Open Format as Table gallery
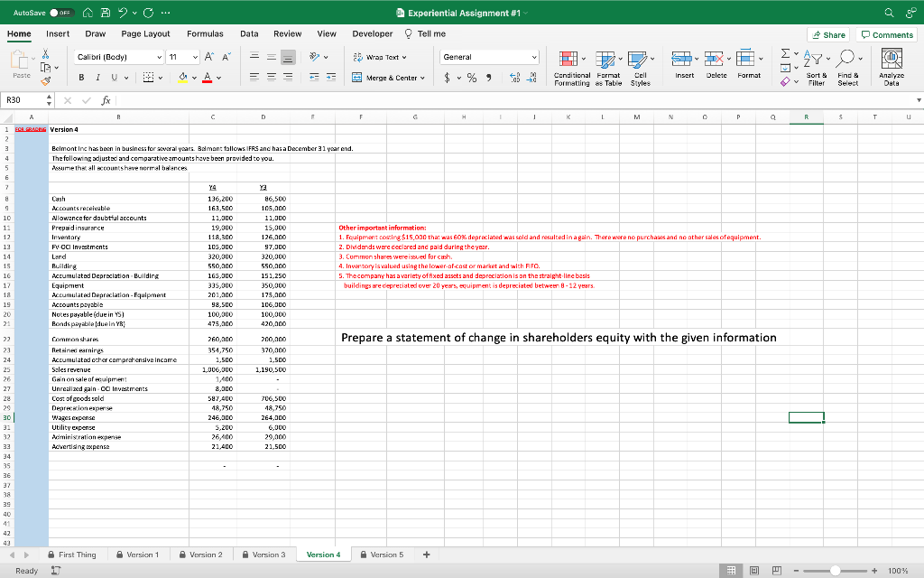Viewport: 924px width, 578px height. pyautogui.click(x=608, y=68)
